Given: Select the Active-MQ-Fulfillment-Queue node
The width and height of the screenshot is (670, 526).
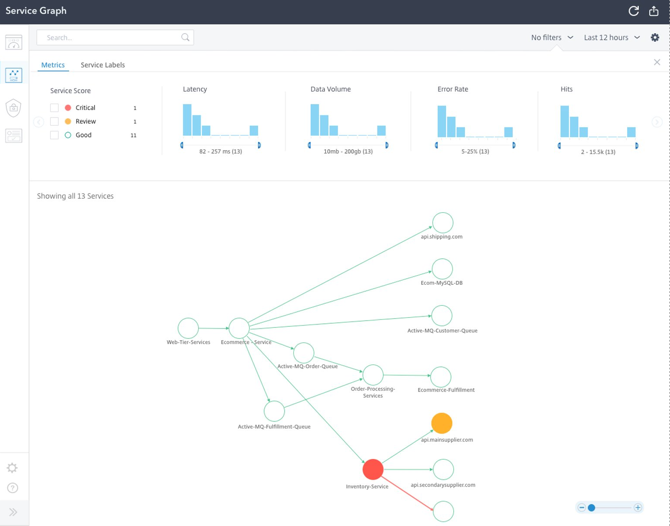Looking at the screenshot, I should (x=274, y=411).
